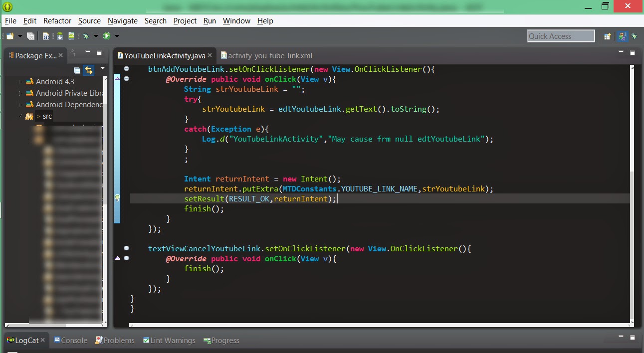Open the Window menu
This screenshot has height=353, width=644.
pos(236,20)
